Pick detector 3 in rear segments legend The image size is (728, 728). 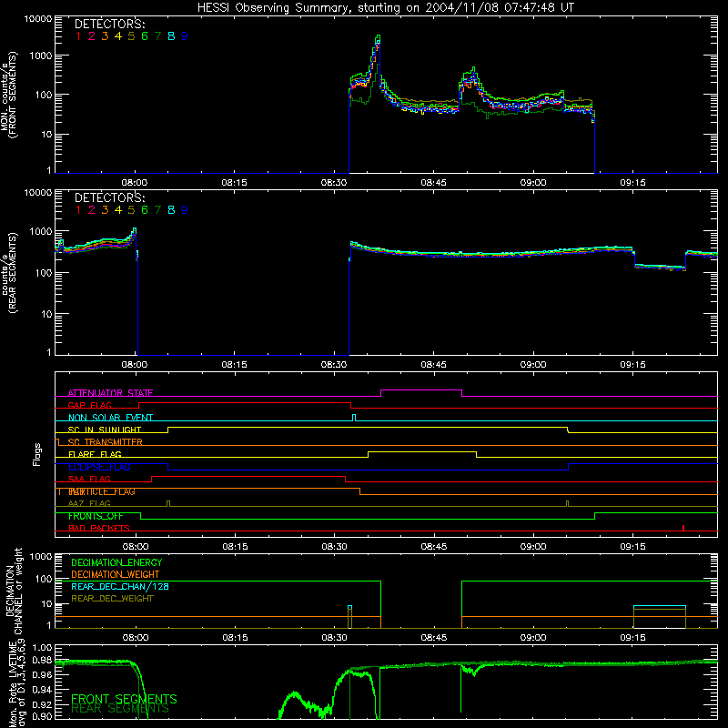tap(105, 210)
